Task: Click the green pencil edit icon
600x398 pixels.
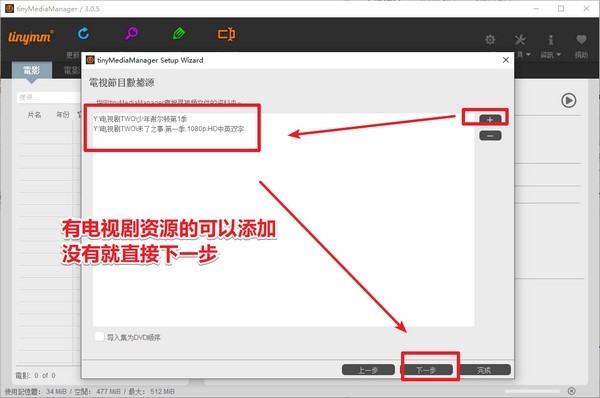Action: point(179,34)
